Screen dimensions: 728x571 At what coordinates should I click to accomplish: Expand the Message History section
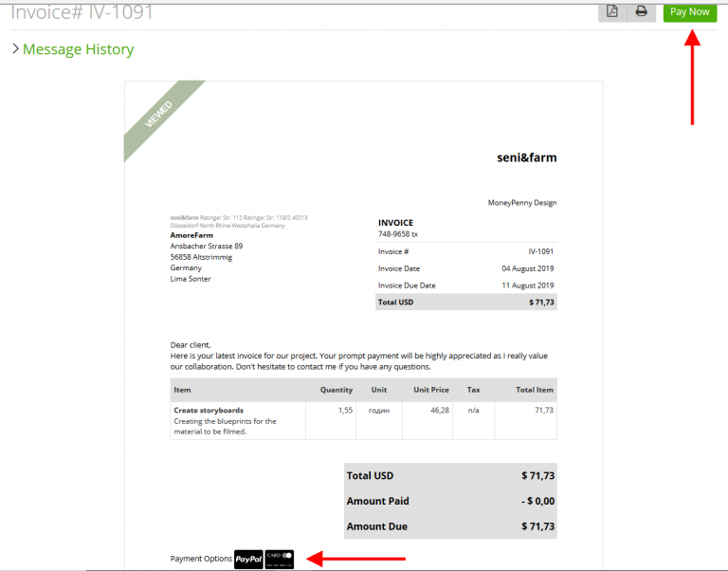pyautogui.click(x=15, y=48)
